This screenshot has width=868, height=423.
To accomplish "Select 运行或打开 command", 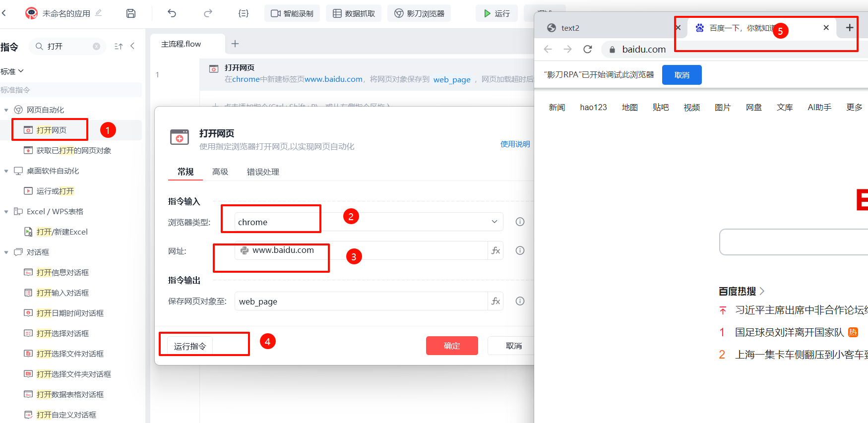I will [55, 191].
